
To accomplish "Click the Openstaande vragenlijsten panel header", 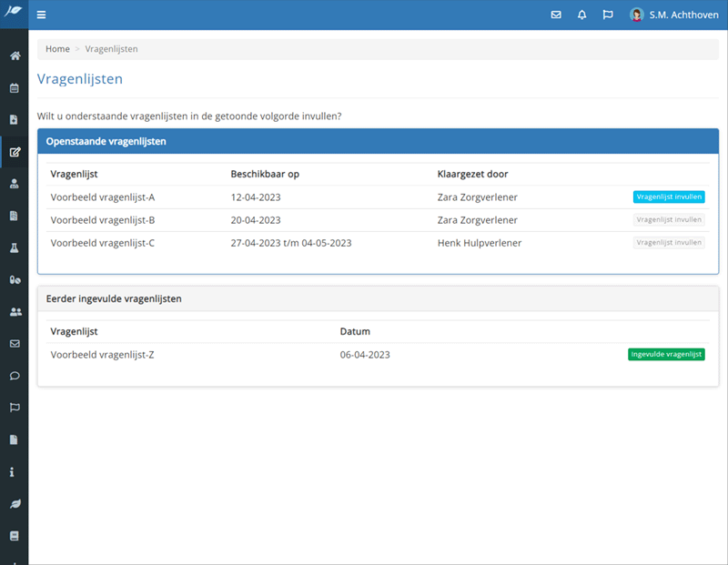I will point(378,142).
